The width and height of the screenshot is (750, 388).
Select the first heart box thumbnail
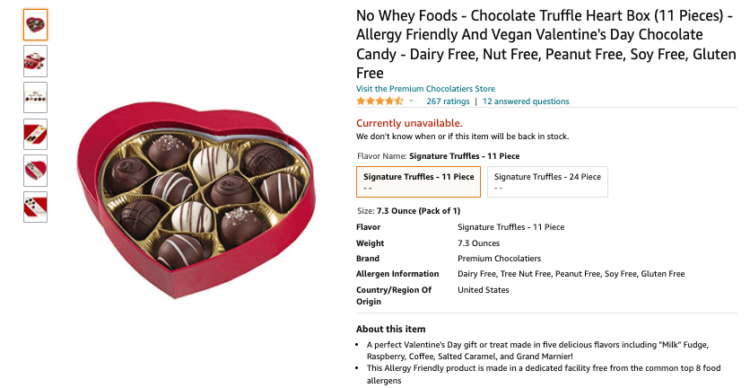35,24
